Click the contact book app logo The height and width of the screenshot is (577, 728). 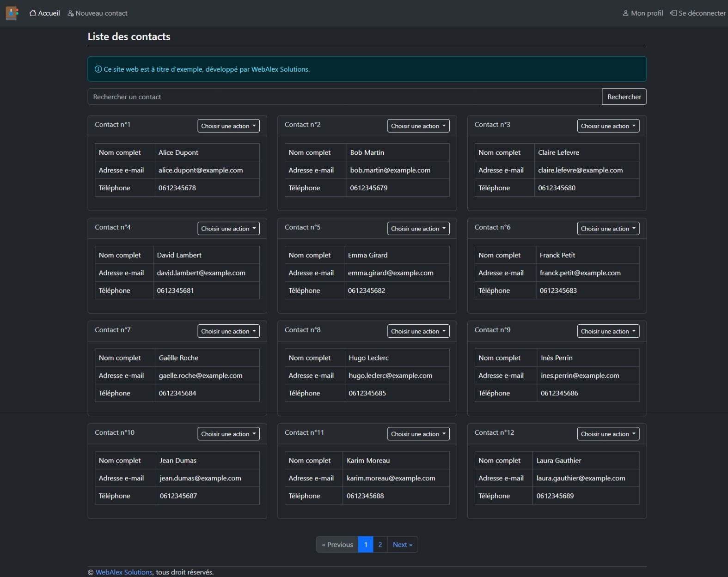12,13
